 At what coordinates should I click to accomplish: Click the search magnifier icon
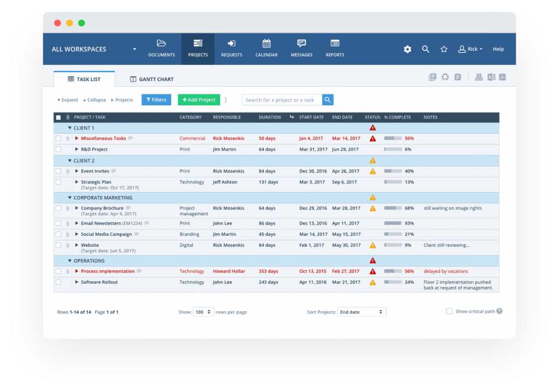click(x=425, y=49)
